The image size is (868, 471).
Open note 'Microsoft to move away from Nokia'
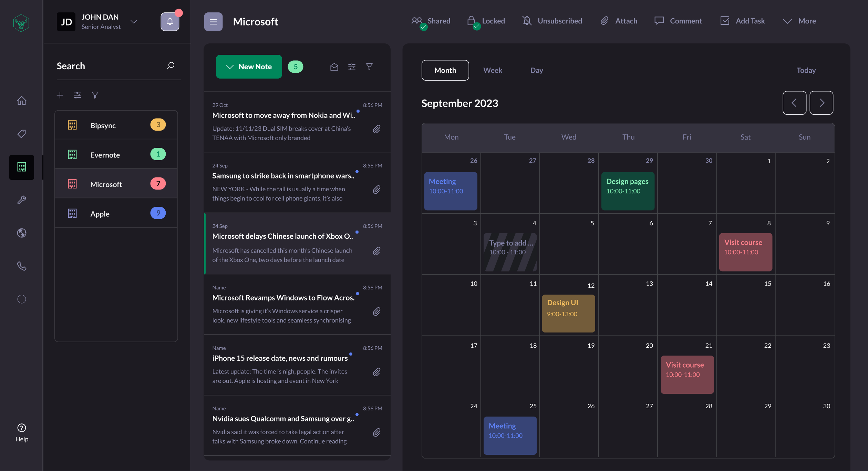[x=297, y=122]
